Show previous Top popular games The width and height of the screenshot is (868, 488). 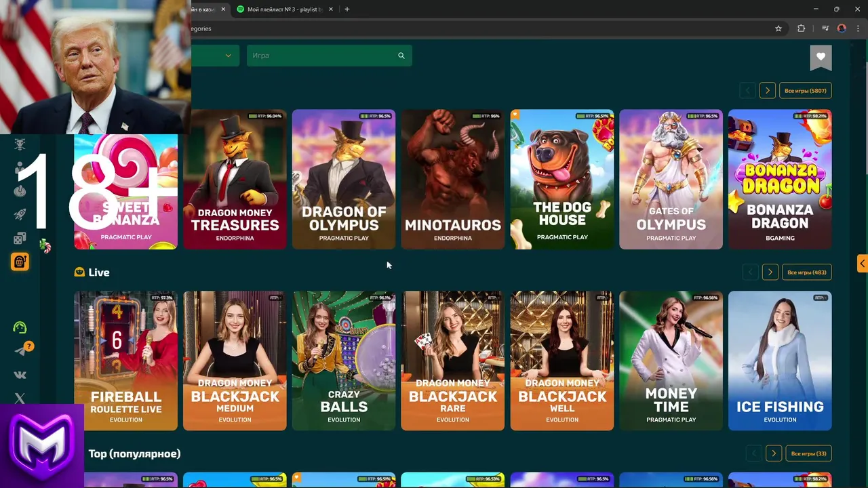753,453
